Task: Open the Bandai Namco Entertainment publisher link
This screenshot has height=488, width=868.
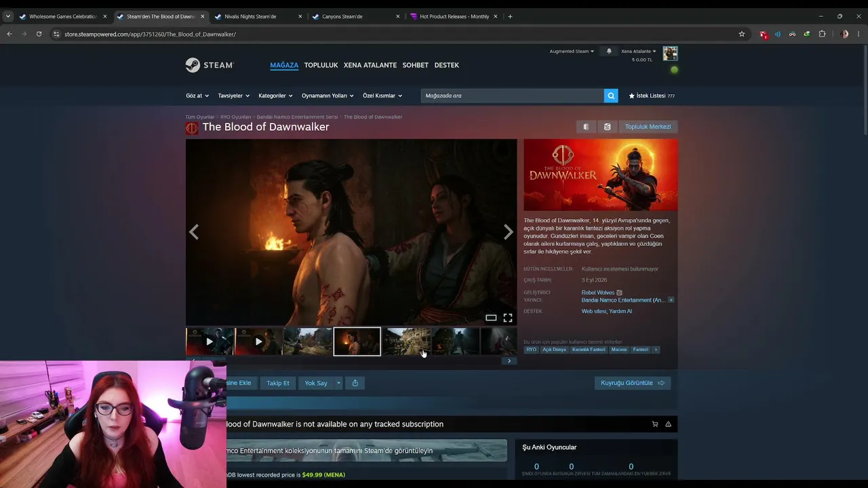Action: pos(623,300)
